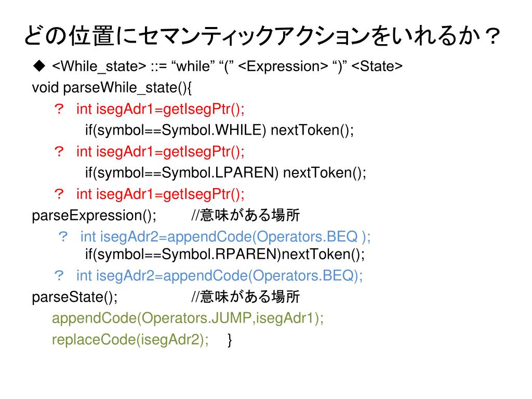Image resolution: width=532 pixels, height=399 pixels.
Task: Click the 'parseState();' call
Action: point(75,297)
